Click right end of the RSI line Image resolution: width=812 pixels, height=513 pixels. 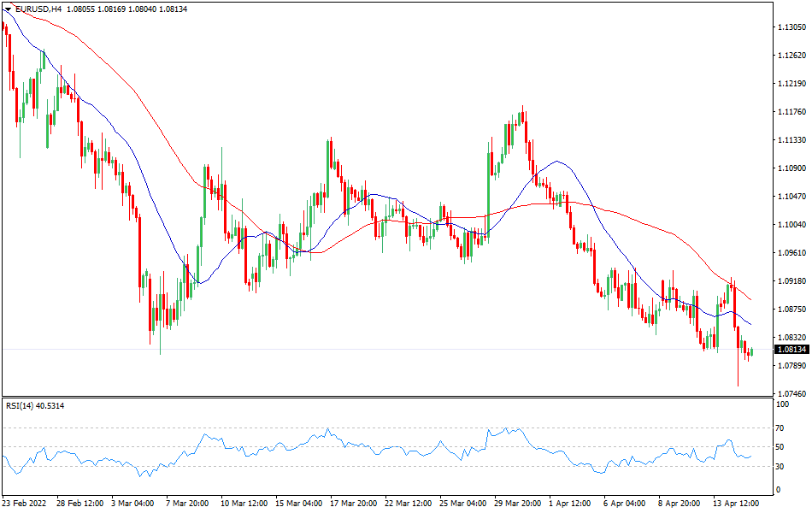[751, 456]
